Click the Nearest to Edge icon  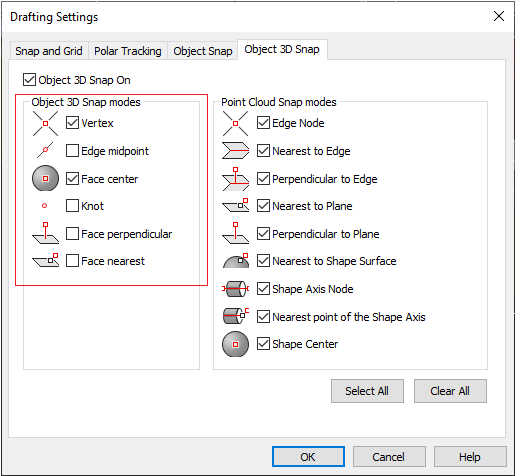click(236, 151)
